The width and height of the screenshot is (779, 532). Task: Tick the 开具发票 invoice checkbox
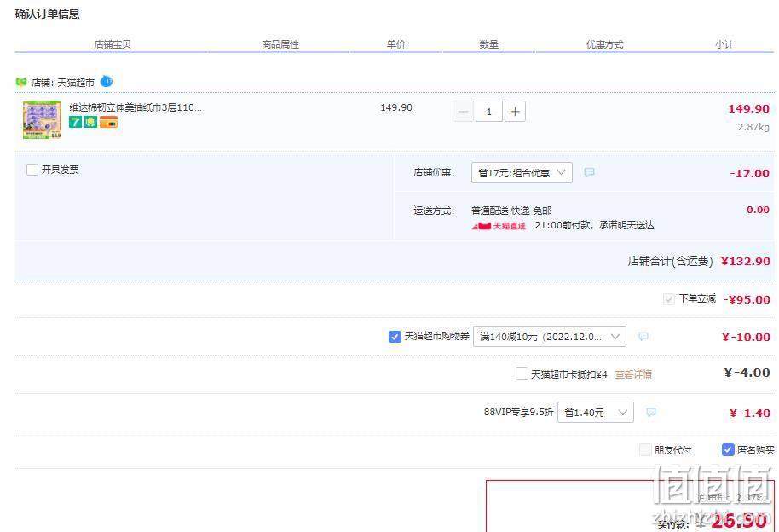(32, 170)
